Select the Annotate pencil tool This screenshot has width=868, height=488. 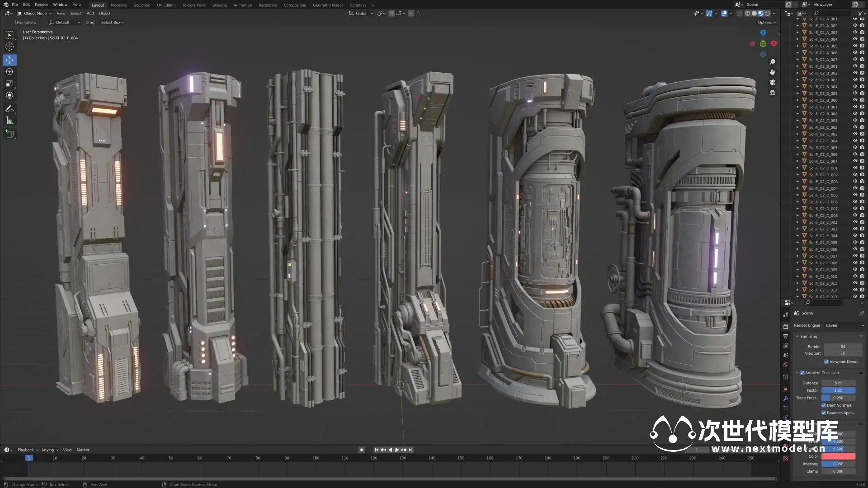click(x=9, y=109)
